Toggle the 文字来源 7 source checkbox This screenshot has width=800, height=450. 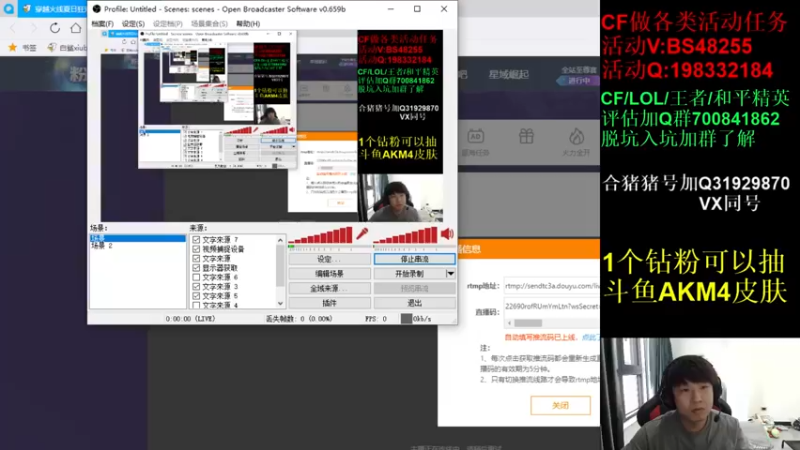196,239
